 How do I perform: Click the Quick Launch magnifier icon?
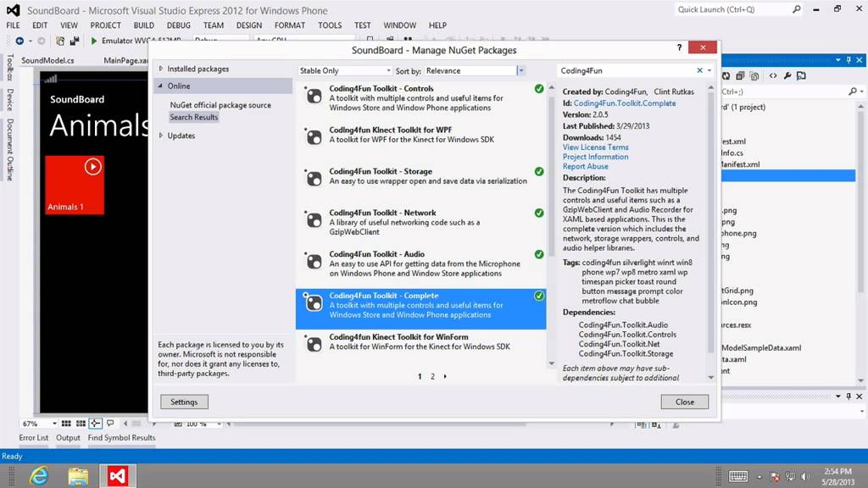coord(796,9)
